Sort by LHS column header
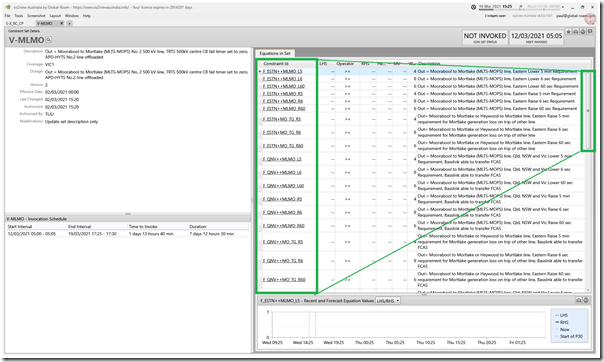The image size is (604, 362). click(x=323, y=64)
